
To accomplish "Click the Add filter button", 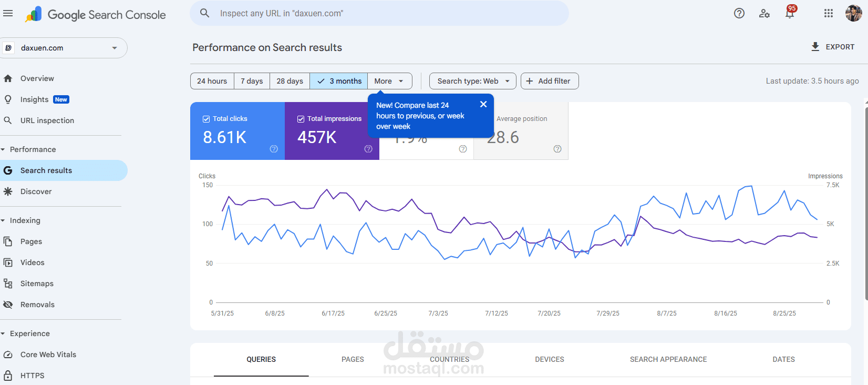I will pyautogui.click(x=550, y=81).
